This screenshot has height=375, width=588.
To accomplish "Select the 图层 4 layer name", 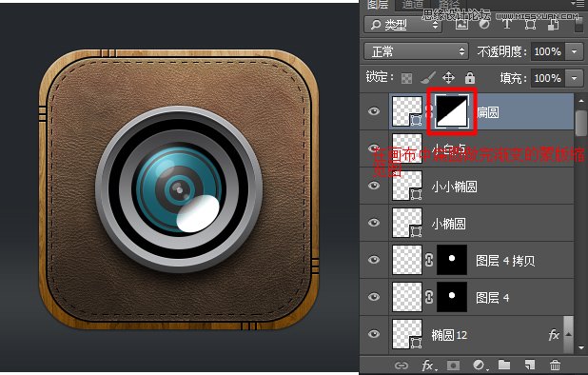I will [x=492, y=297].
